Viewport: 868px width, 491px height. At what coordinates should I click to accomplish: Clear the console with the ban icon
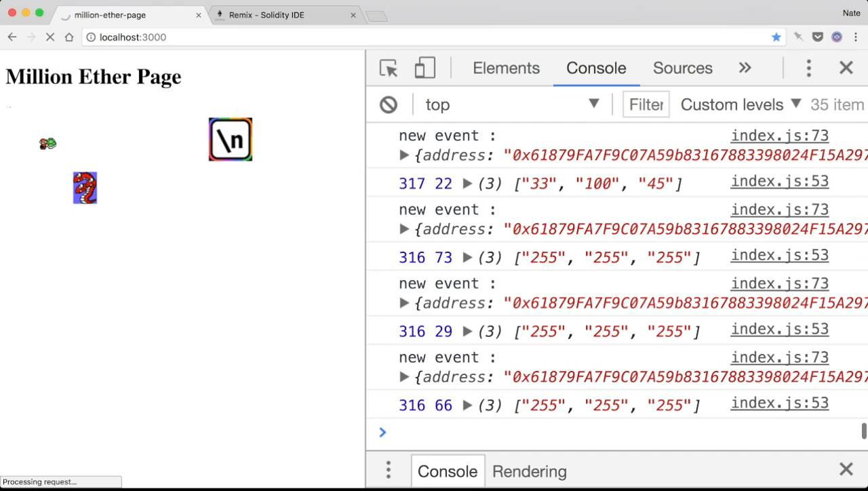click(x=389, y=104)
